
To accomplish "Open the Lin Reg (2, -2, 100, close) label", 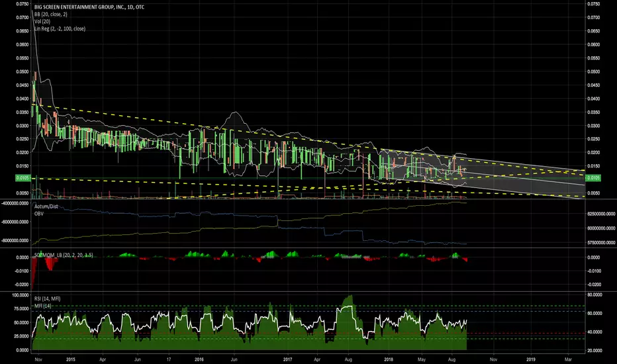I will click(x=60, y=28).
